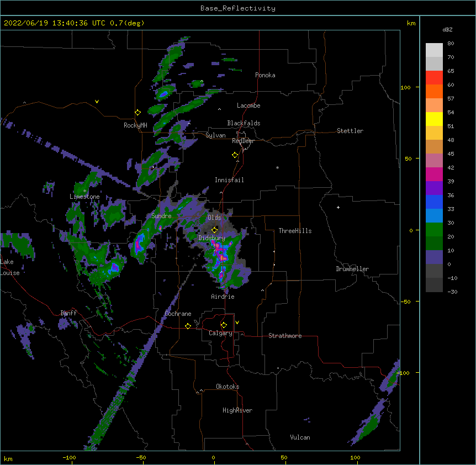
Task: Click the 10 dBZ purple legend swatch
Action: point(434,257)
